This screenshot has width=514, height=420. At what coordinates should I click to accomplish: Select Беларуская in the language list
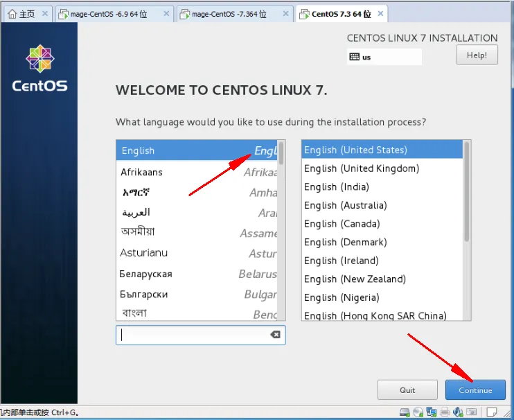[197, 274]
